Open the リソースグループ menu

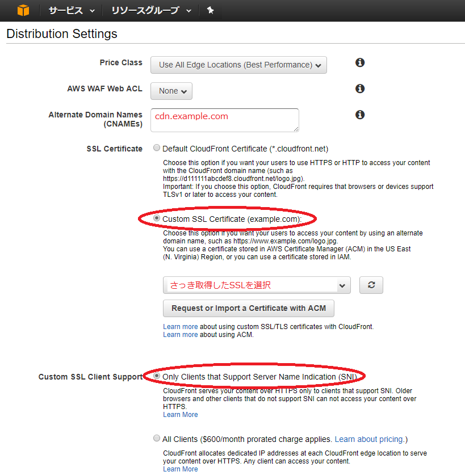(151, 11)
